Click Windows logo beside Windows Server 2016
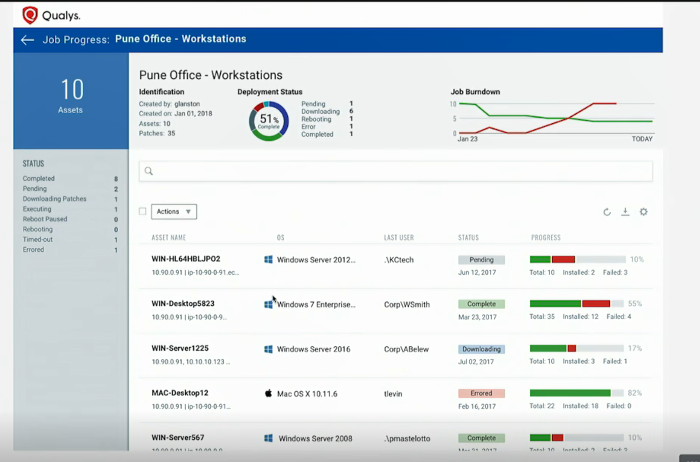 click(268, 349)
